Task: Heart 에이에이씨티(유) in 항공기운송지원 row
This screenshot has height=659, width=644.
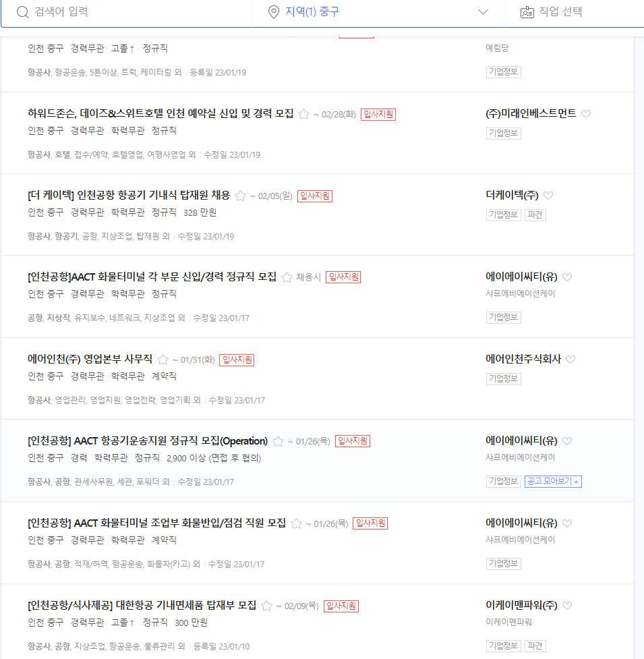Action: pyautogui.click(x=567, y=441)
